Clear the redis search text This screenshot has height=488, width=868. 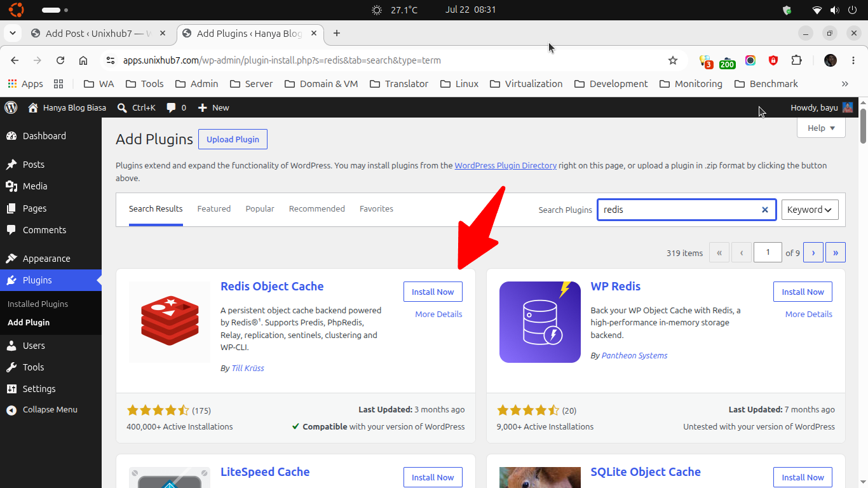pyautogui.click(x=765, y=210)
